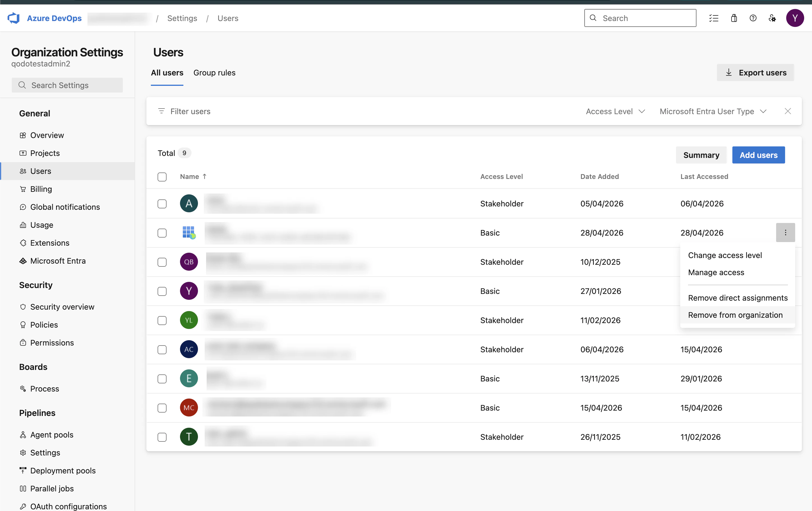Check the box for user AC

coord(162,349)
